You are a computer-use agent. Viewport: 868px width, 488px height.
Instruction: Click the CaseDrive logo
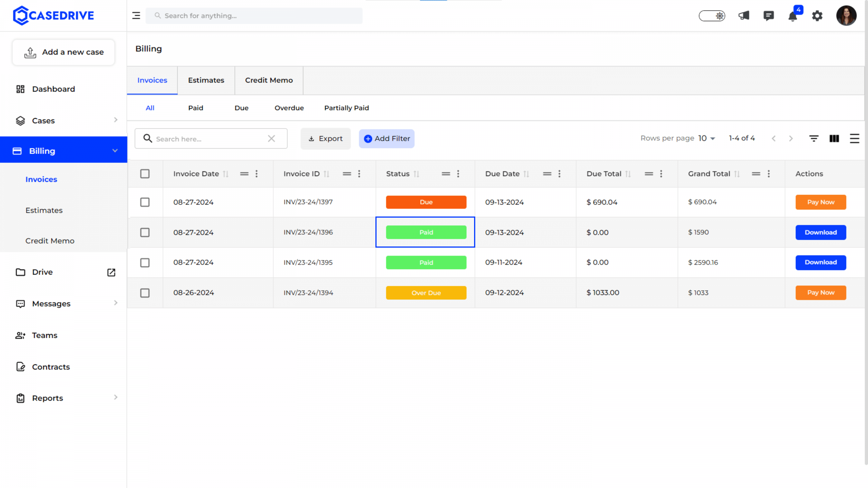tap(54, 15)
